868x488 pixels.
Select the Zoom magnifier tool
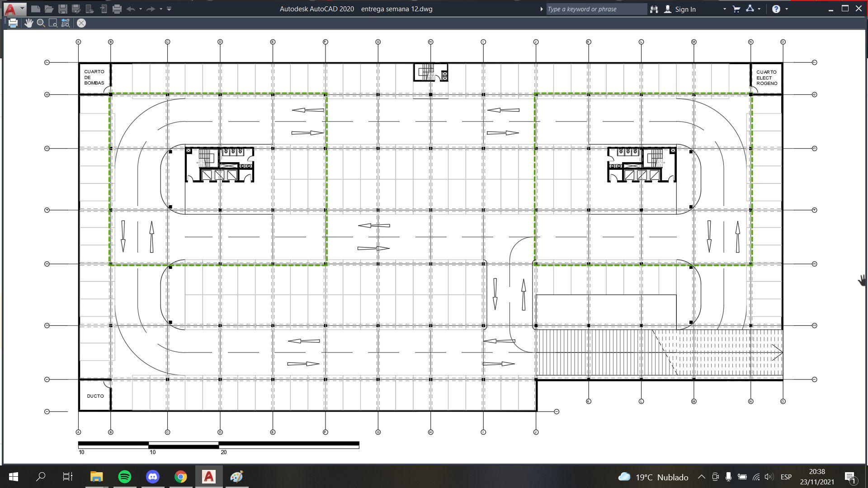pyautogui.click(x=41, y=23)
